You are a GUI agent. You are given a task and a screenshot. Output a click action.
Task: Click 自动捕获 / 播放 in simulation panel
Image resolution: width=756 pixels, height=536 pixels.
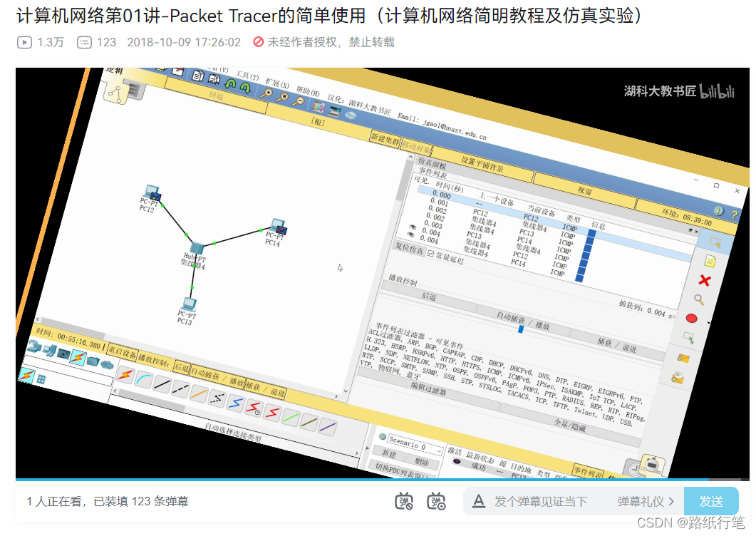pyautogui.click(x=523, y=321)
